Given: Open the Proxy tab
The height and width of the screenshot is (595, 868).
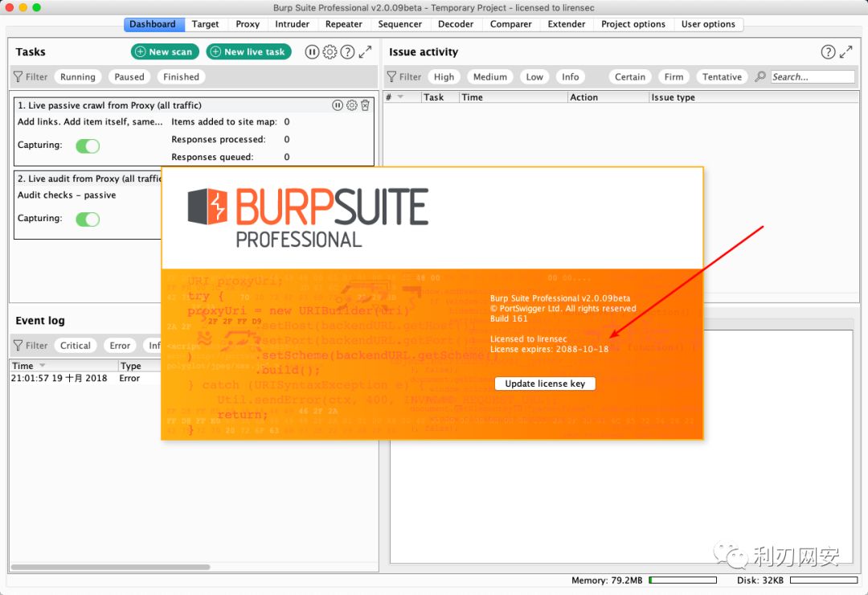Looking at the screenshot, I should (248, 24).
